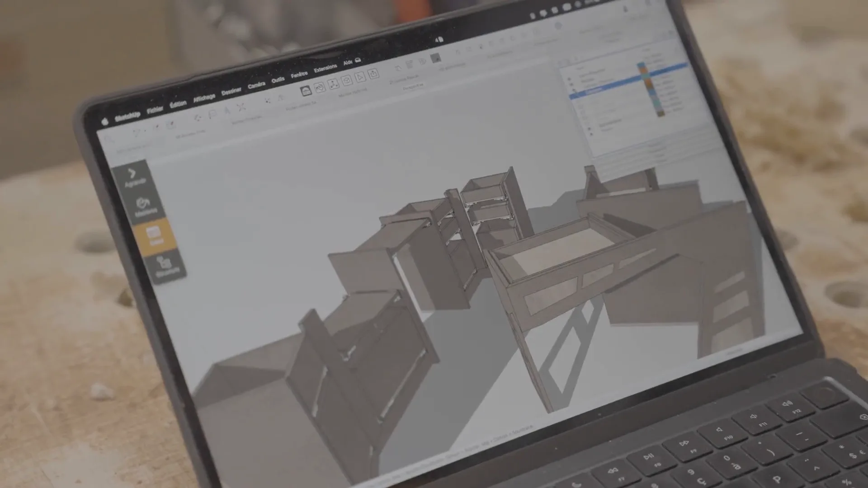Open the Caméra menu

point(256,85)
